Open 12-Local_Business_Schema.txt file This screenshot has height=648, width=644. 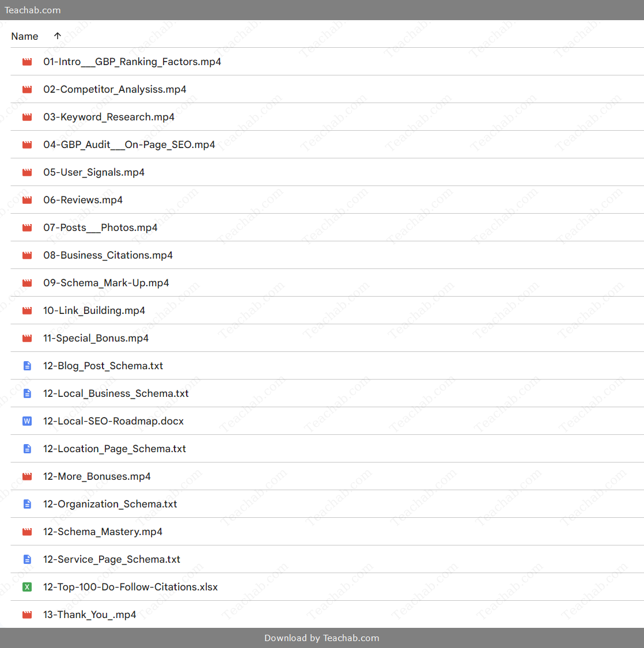(116, 393)
